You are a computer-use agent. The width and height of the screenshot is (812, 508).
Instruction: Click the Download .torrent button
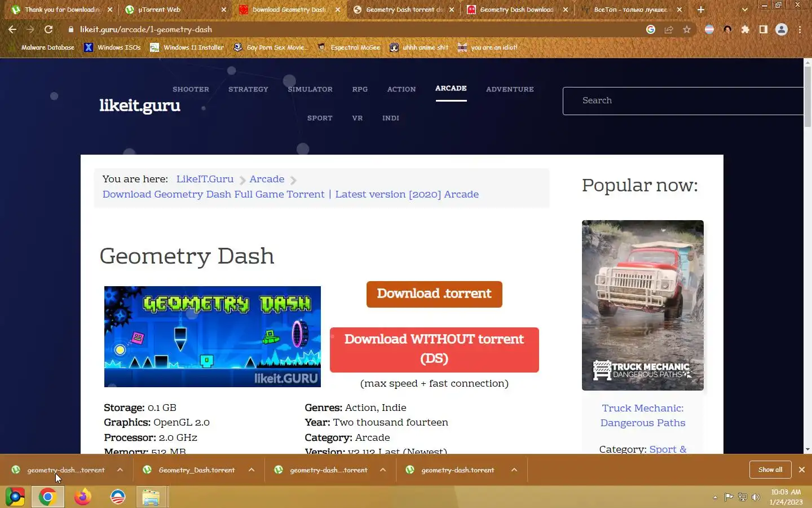[434, 294]
